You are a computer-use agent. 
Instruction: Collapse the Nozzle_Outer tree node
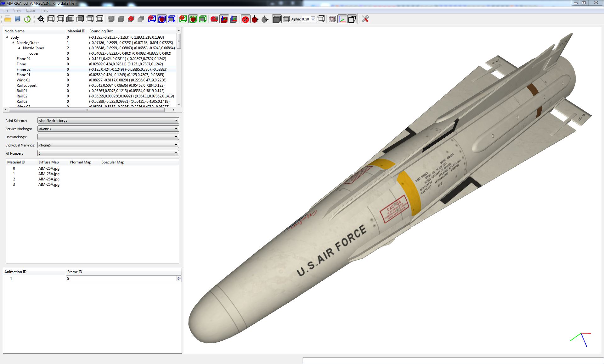(x=13, y=43)
